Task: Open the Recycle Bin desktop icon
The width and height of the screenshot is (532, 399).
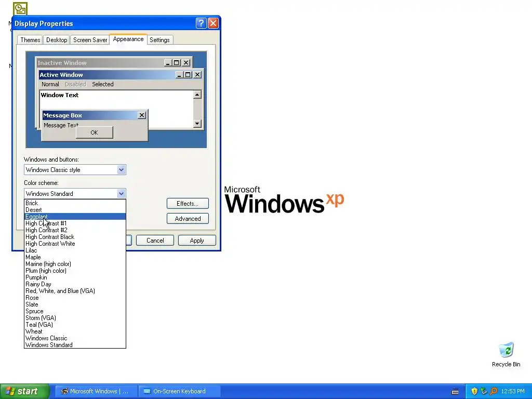Action: click(506, 354)
